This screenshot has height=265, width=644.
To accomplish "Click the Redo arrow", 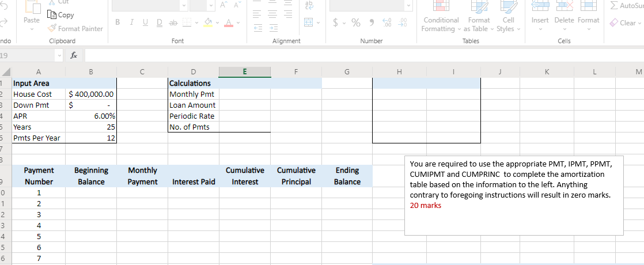I will point(5,22).
